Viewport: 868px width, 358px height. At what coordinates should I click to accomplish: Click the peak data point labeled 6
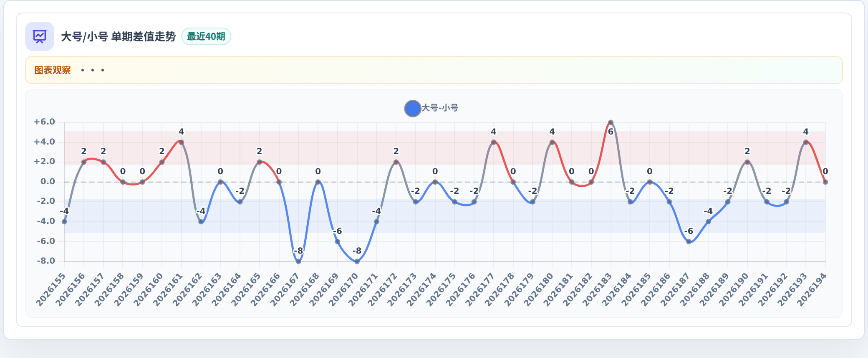[611, 122]
